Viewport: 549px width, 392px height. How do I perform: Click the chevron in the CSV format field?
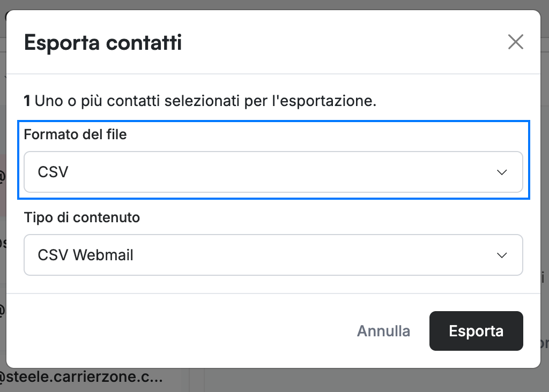pyautogui.click(x=502, y=172)
